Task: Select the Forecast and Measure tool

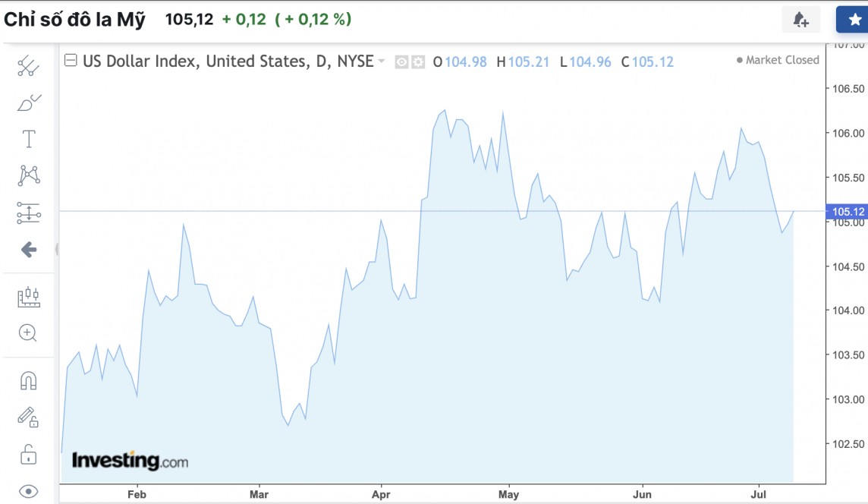Action: click(28, 213)
